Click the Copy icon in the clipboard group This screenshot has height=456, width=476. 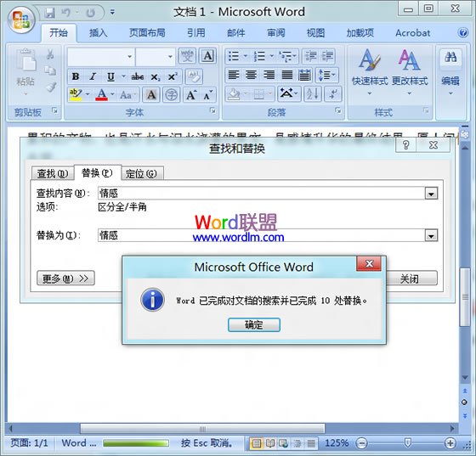(x=50, y=70)
